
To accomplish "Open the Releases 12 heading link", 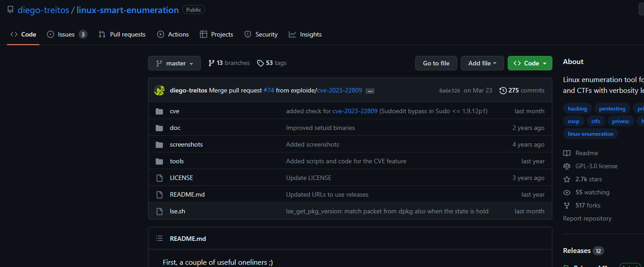I will 584,251.
